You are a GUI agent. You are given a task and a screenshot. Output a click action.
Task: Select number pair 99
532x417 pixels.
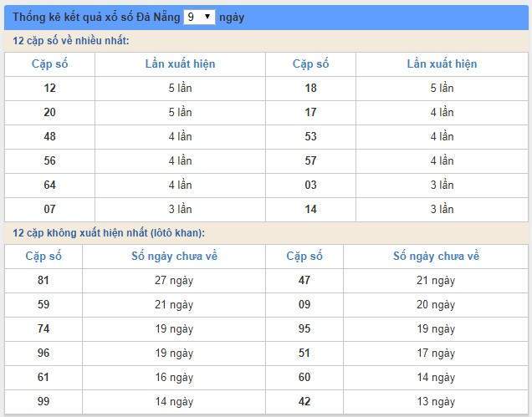(x=43, y=401)
